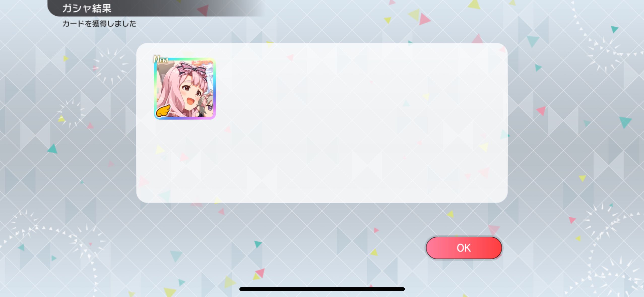Open the pink-haired idol card thumbnail

point(185,88)
